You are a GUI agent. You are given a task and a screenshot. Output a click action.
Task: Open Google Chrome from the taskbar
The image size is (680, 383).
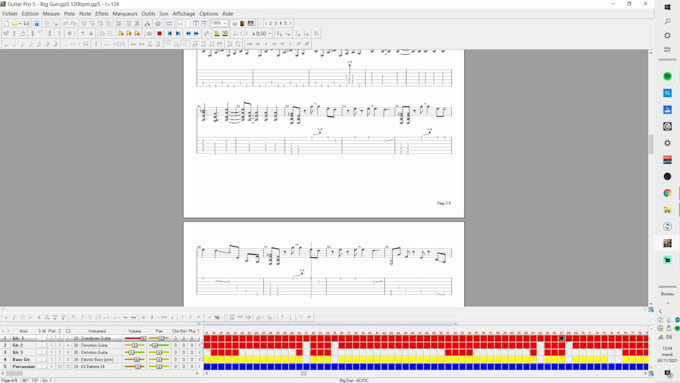(x=667, y=193)
